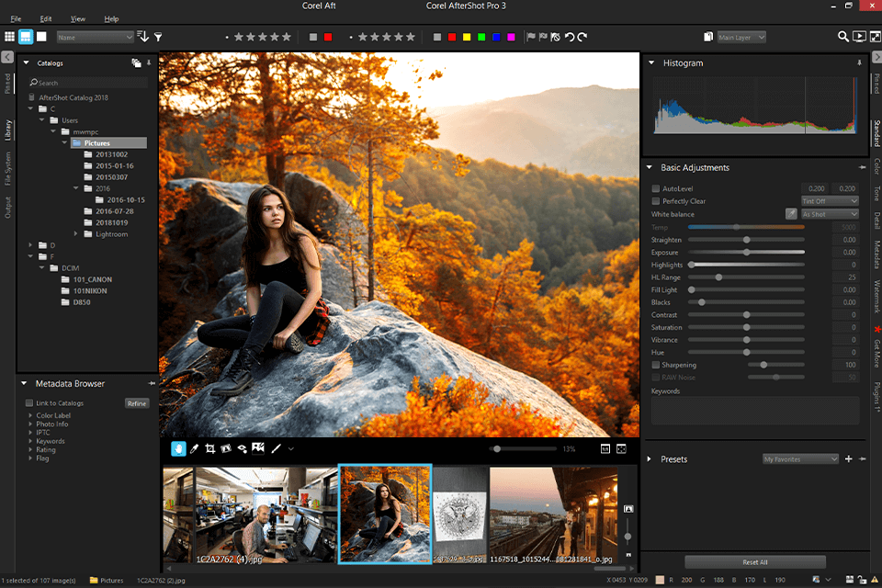Open the magnifier search tool
The height and width of the screenshot is (588, 882).
click(843, 37)
